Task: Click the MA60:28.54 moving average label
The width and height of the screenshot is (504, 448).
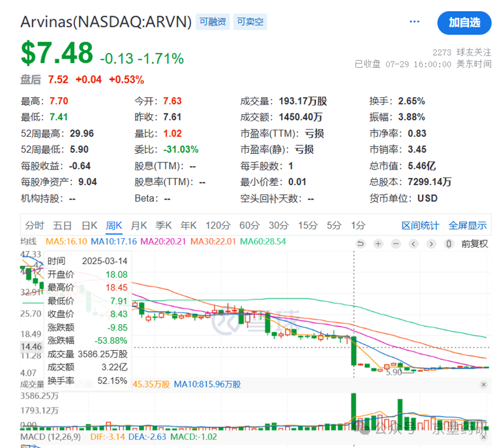Action: [x=263, y=241]
